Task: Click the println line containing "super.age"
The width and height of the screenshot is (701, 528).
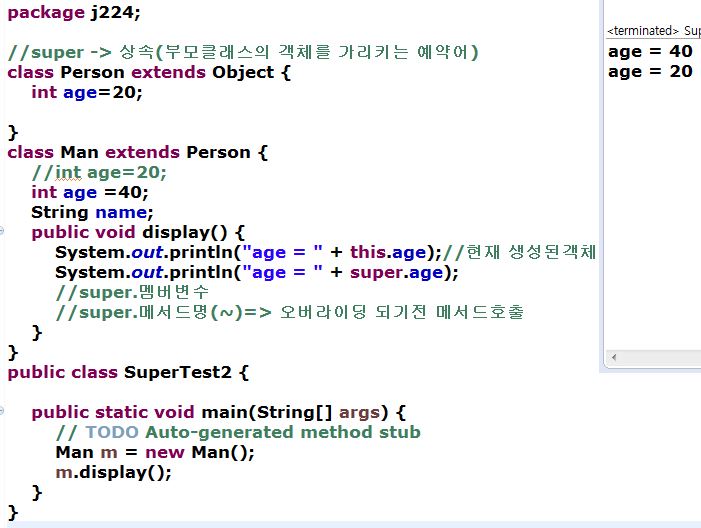Action: click(257, 272)
